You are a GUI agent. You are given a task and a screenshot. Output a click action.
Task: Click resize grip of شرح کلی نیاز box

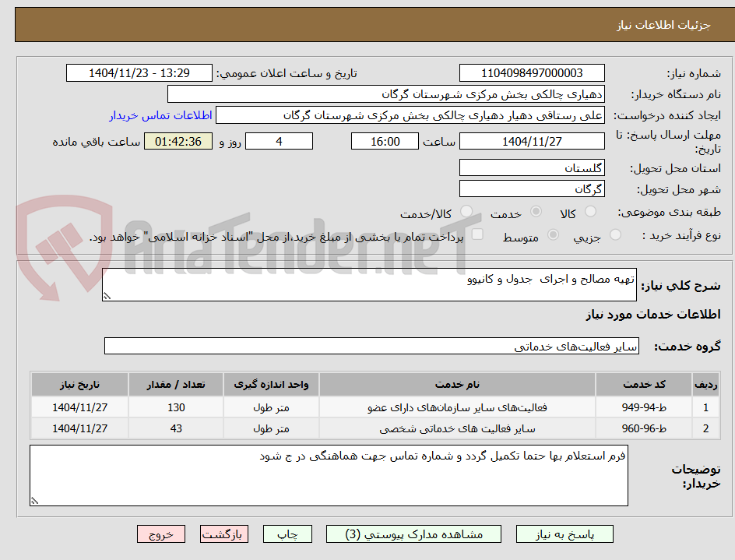[x=107, y=296]
